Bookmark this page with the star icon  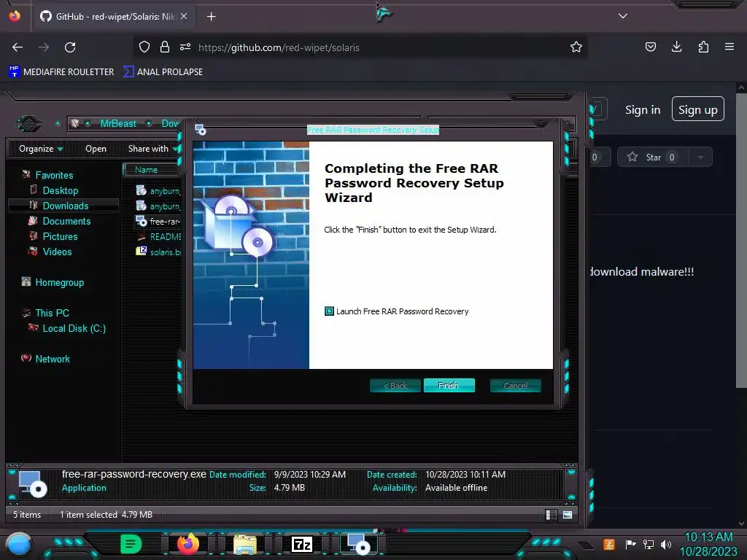point(576,47)
